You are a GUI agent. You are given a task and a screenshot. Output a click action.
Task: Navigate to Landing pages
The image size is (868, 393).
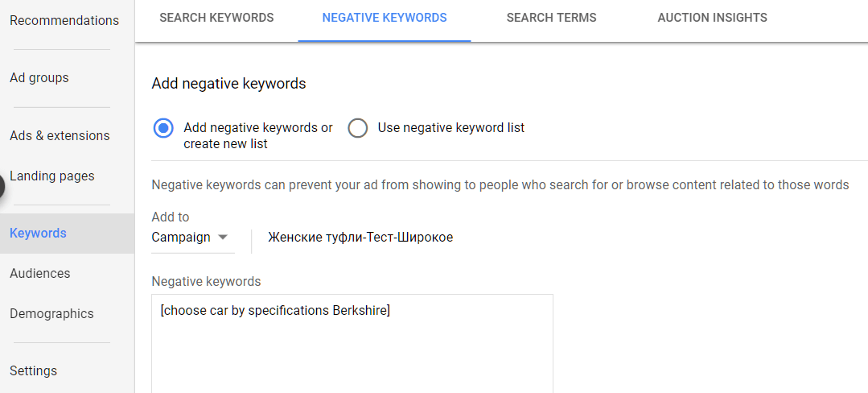[x=52, y=176]
